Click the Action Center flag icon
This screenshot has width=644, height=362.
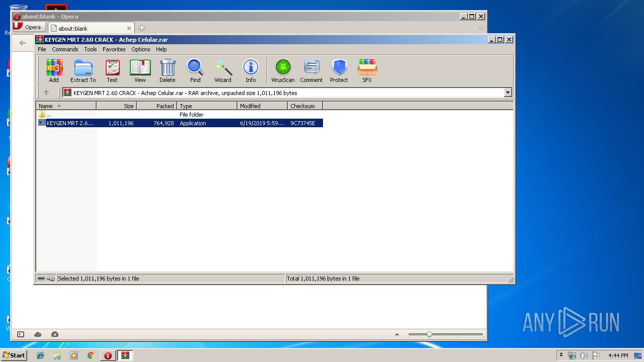pos(596,355)
